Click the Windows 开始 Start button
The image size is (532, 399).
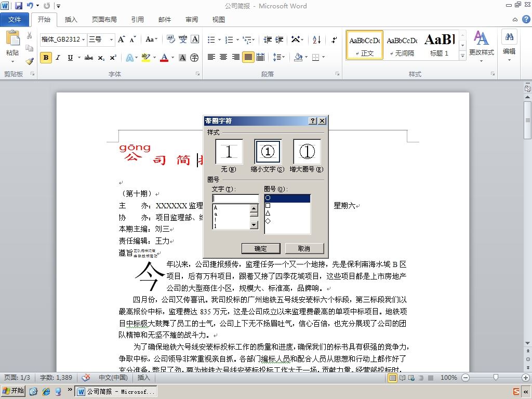pos(14,391)
